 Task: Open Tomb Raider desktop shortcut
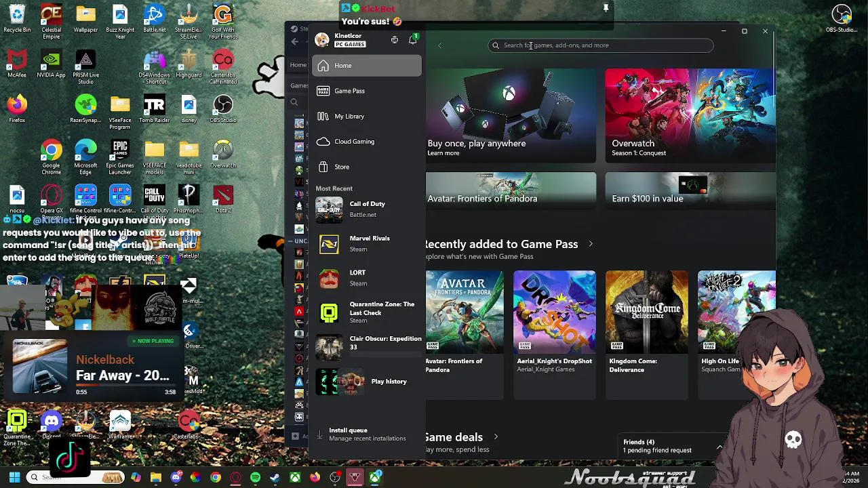[155, 109]
